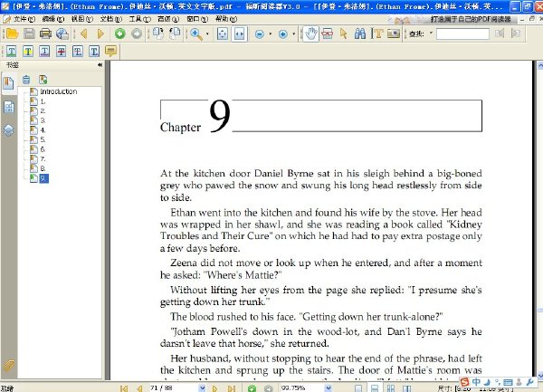543x392 pixels.
Task: Click the find text input box
Action: [x=462, y=33]
